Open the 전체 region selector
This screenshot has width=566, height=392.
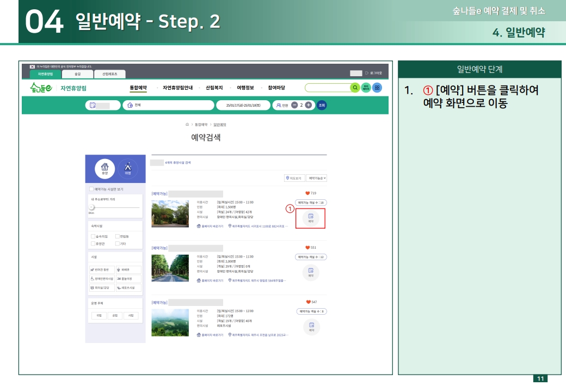click(135, 104)
